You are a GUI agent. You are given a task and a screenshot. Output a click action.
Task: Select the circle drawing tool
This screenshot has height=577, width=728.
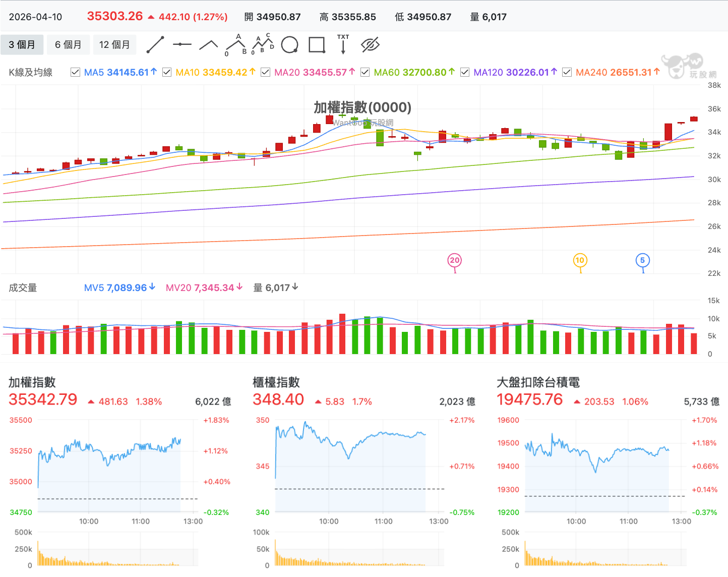[289, 44]
